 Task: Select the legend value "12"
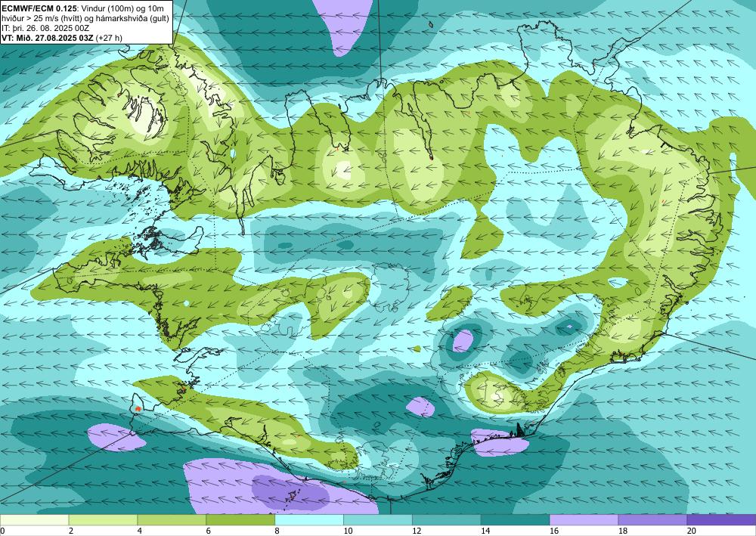click(x=417, y=531)
